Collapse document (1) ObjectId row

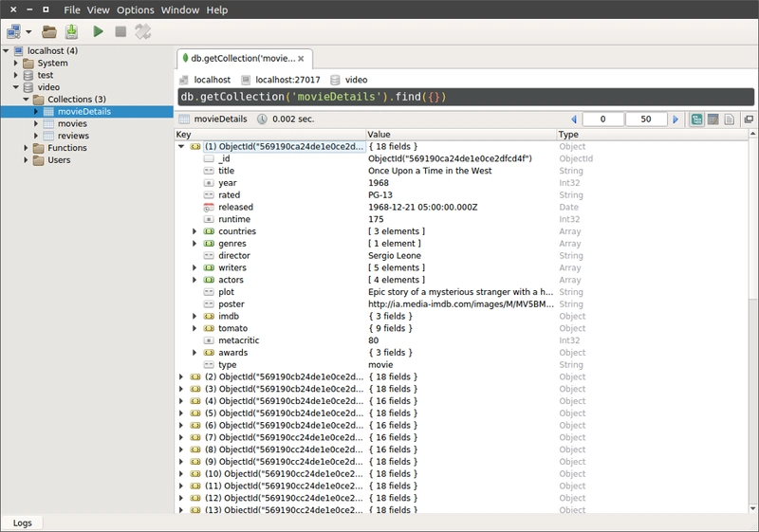coord(181,147)
